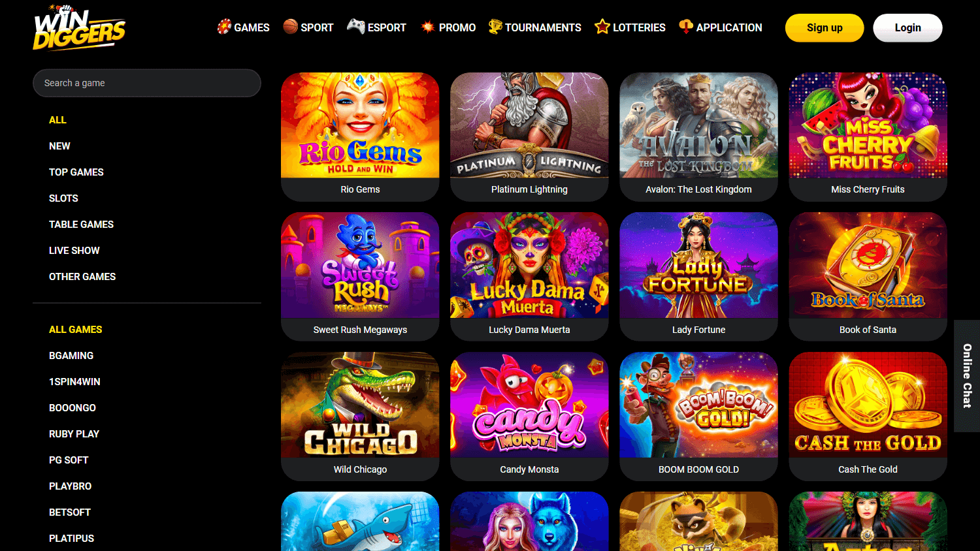Click the Application download icon
The image size is (980, 551).
[x=686, y=27]
